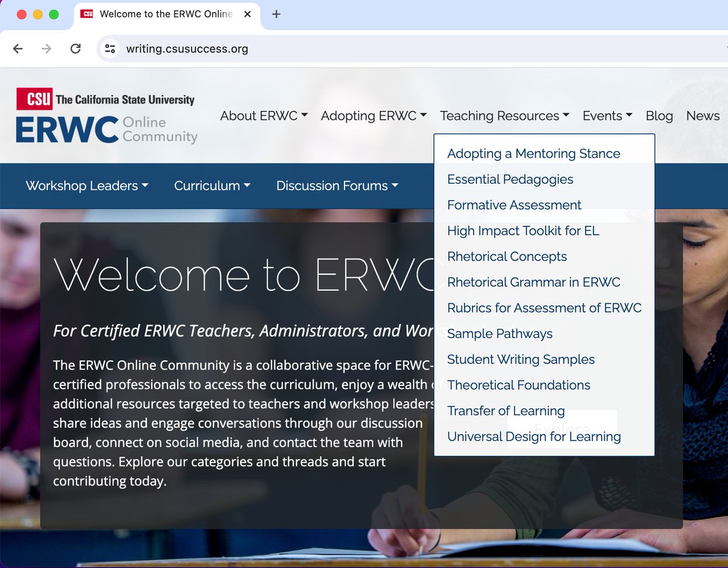Open Rhetorical Grammar in ERWC

(x=534, y=282)
